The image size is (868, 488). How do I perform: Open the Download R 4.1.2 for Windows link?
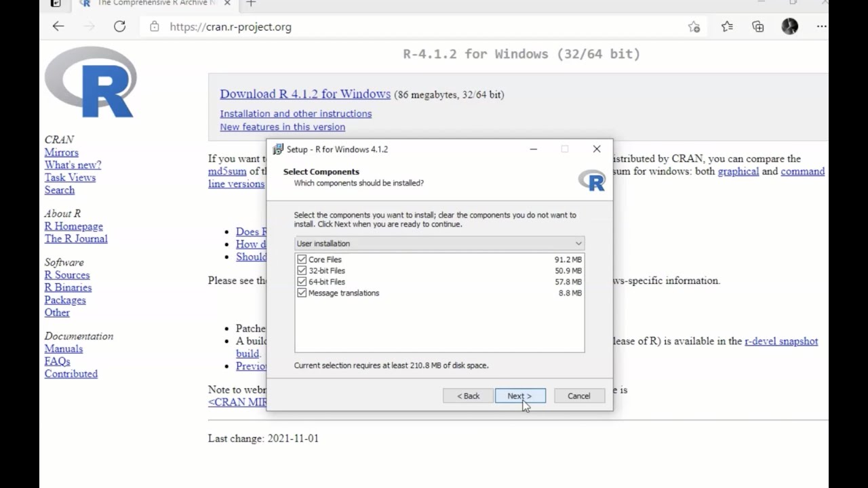coord(305,94)
